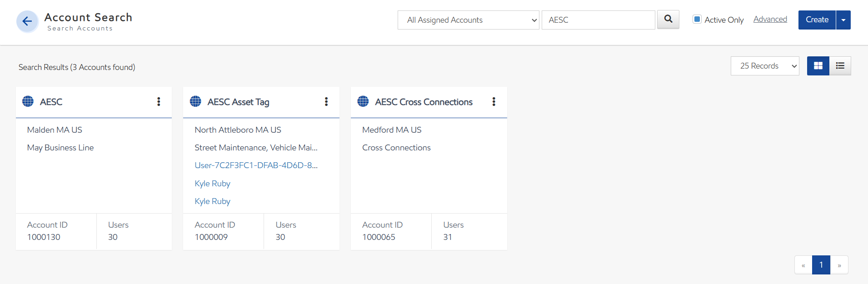Click Account ID 1000130

44,237
